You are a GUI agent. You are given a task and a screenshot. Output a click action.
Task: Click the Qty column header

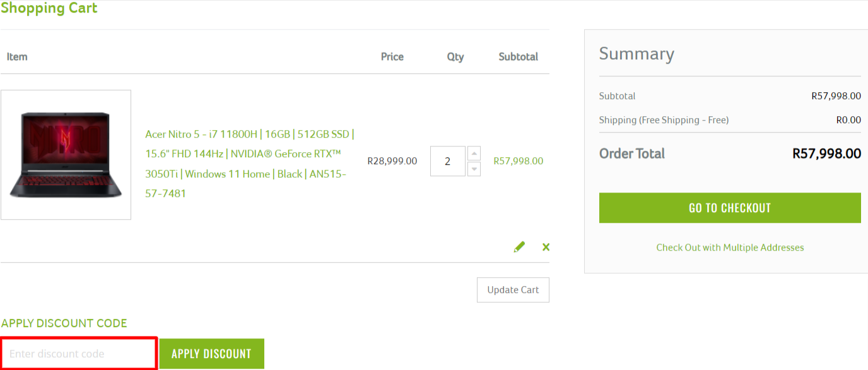pyautogui.click(x=455, y=56)
